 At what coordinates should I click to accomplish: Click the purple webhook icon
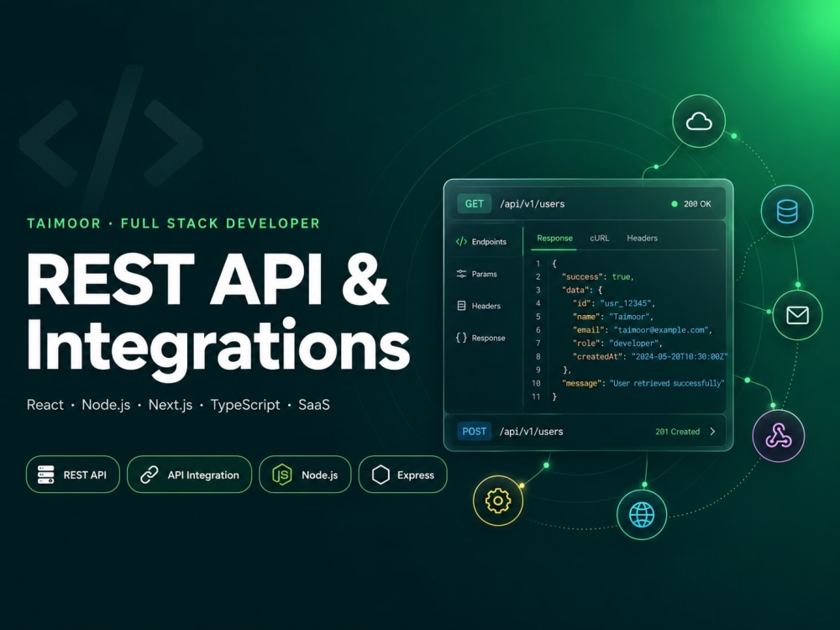point(779,436)
